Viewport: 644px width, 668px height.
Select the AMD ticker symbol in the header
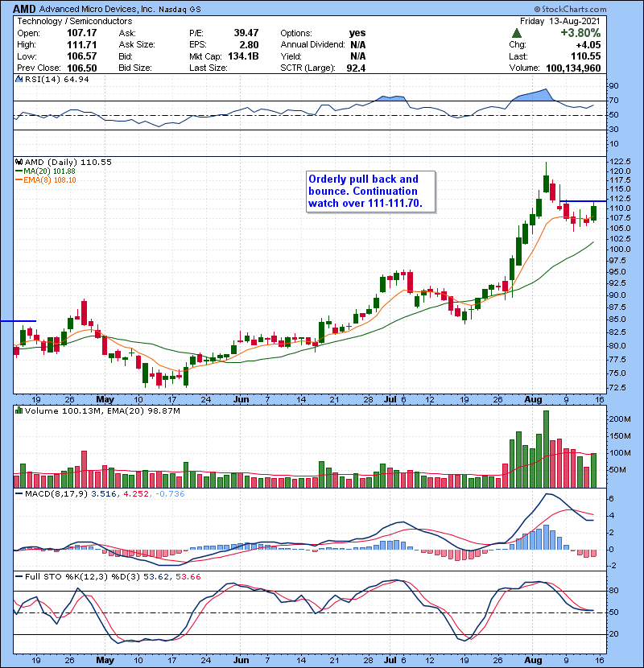24,9
